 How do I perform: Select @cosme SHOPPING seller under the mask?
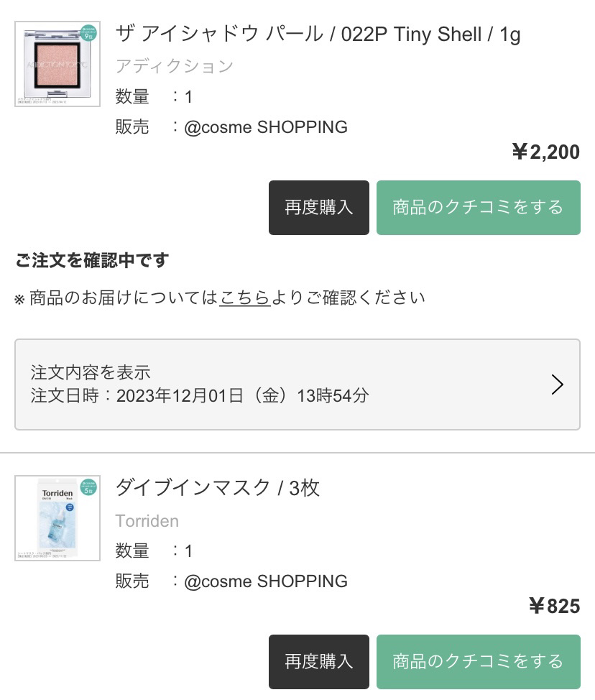(265, 581)
